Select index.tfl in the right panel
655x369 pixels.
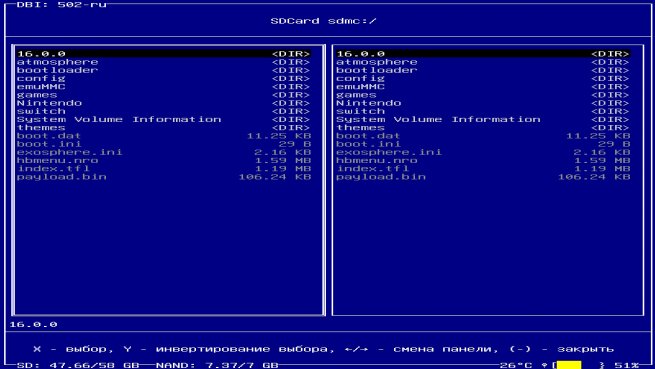483,168
